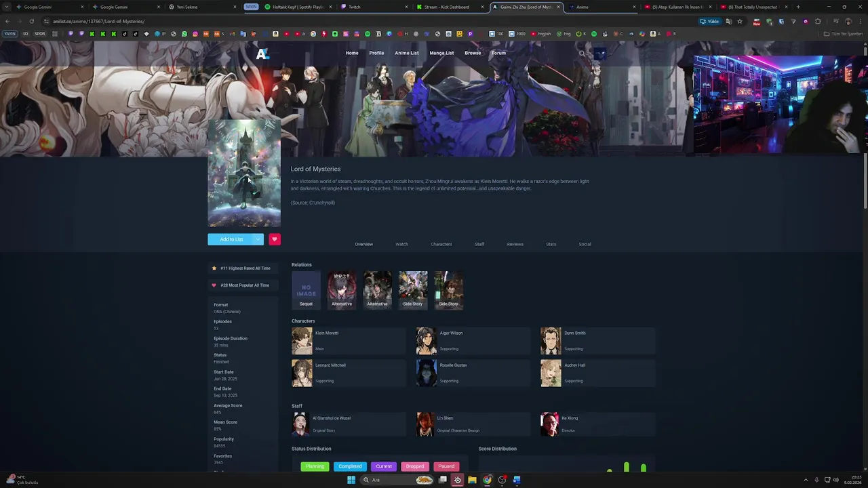868x488 pixels.
Task: Open the Staff tab
Action: click(479, 244)
